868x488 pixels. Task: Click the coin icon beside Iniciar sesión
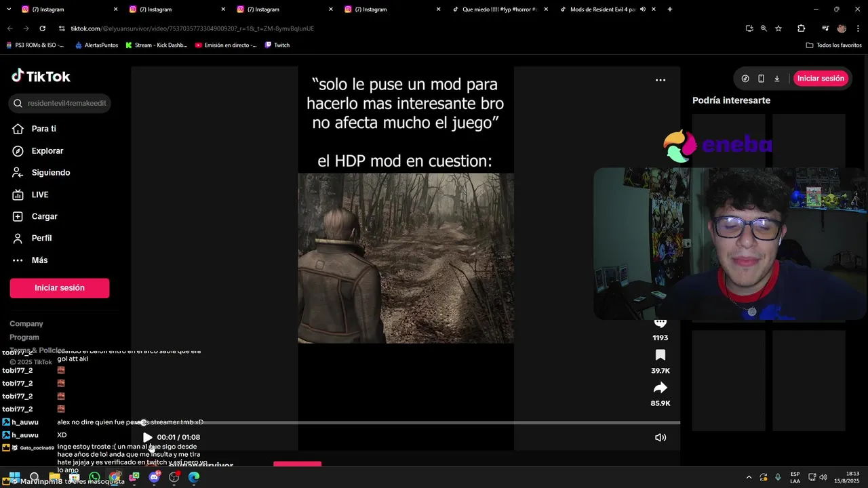pos(745,79)
